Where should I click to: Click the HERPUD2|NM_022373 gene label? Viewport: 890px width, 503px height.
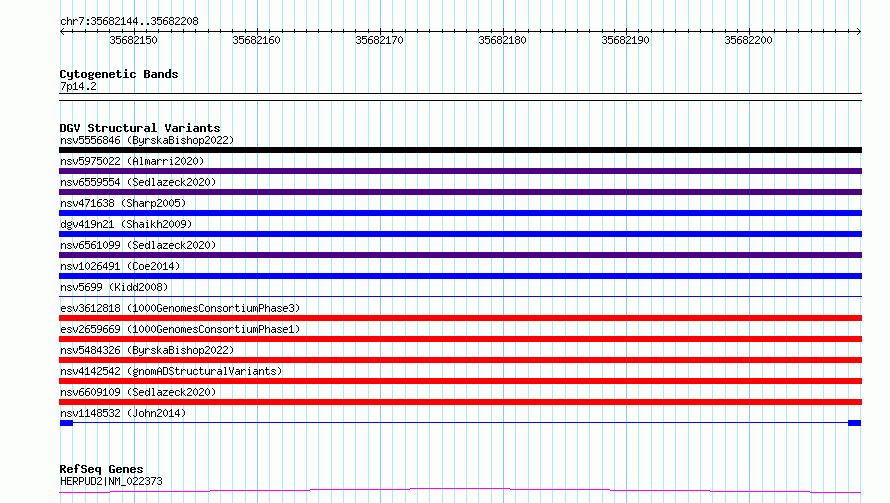111,481
